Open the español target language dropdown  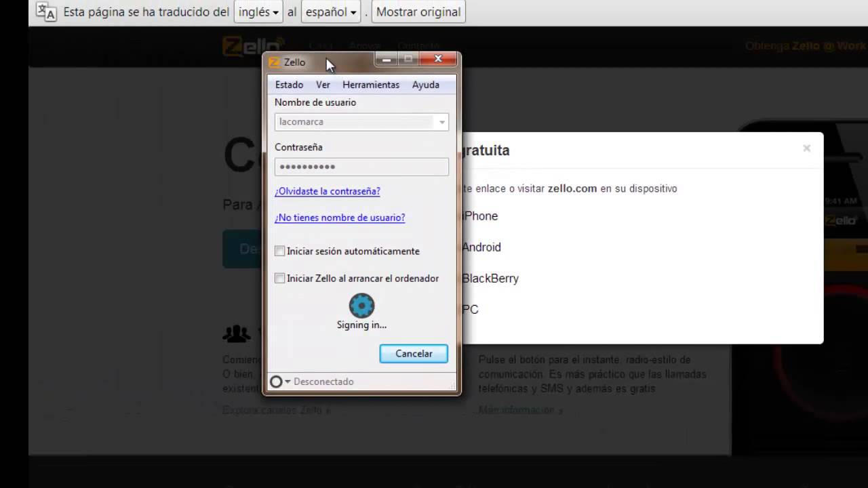[x=331, y=12]
